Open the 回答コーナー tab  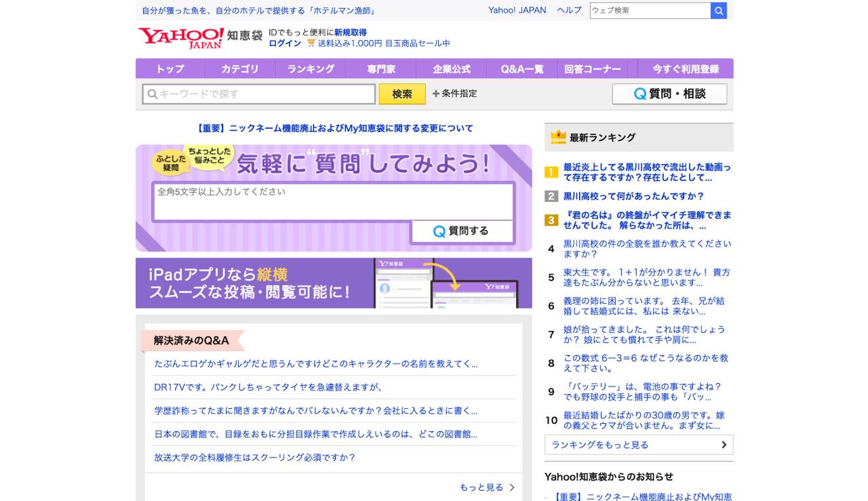[x=593, y=68]
